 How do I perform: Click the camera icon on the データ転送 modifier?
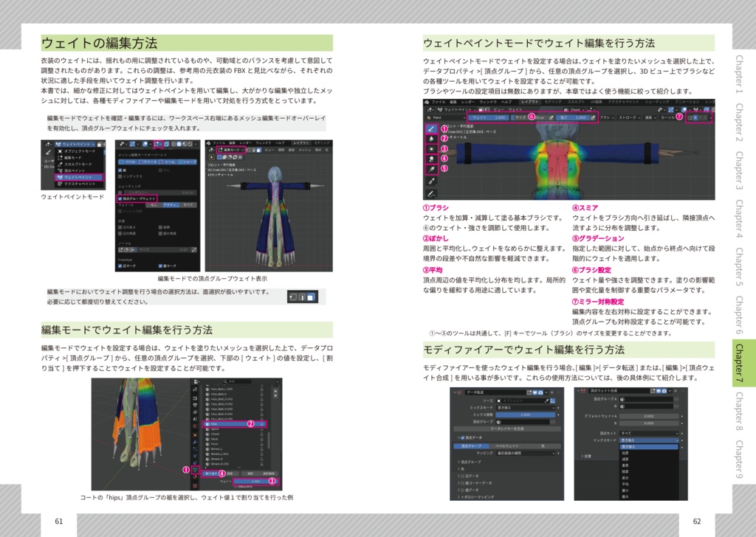pyautogui.click(x=540, y=392)
